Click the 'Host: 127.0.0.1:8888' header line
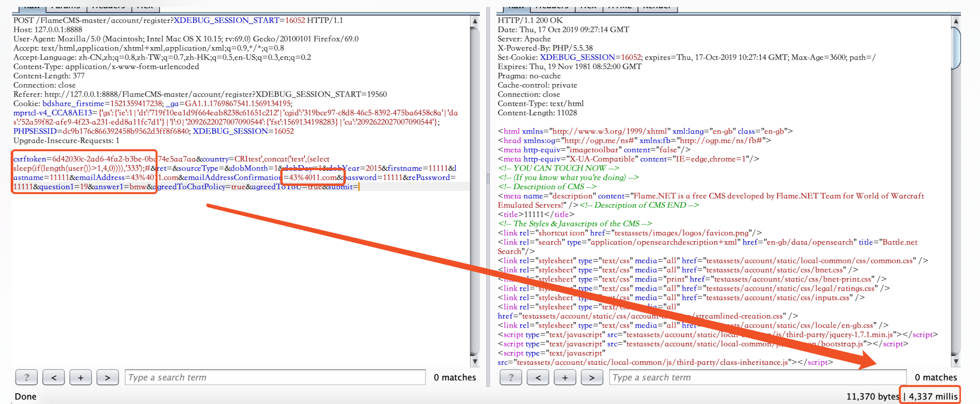The image size is (980, 404). pyautogui.click(x=48, y=29)
